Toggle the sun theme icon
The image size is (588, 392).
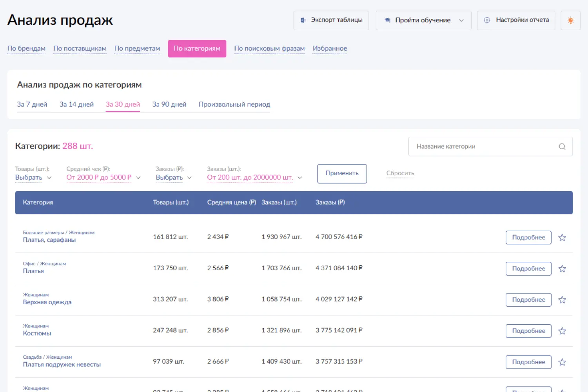(570, 20)
